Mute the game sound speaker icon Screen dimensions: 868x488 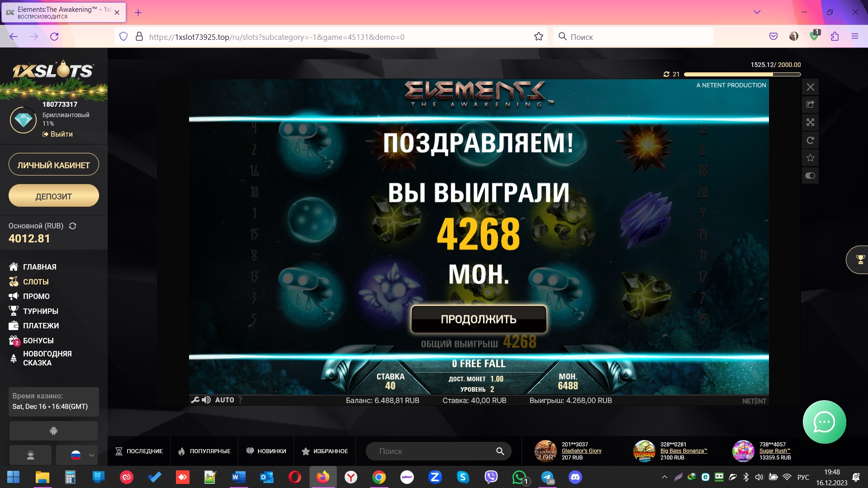click(x=206, y=400)
